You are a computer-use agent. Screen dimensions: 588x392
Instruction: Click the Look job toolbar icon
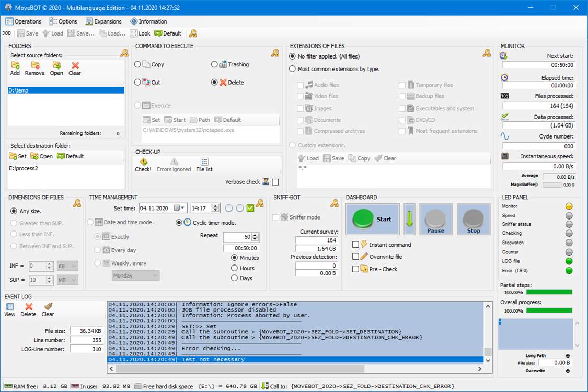click(x=140, y=33)
